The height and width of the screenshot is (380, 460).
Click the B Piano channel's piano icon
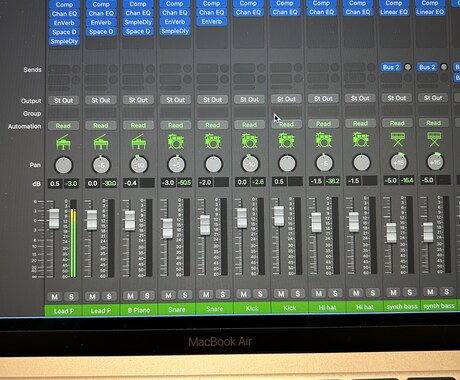click(x=138, y=142)
